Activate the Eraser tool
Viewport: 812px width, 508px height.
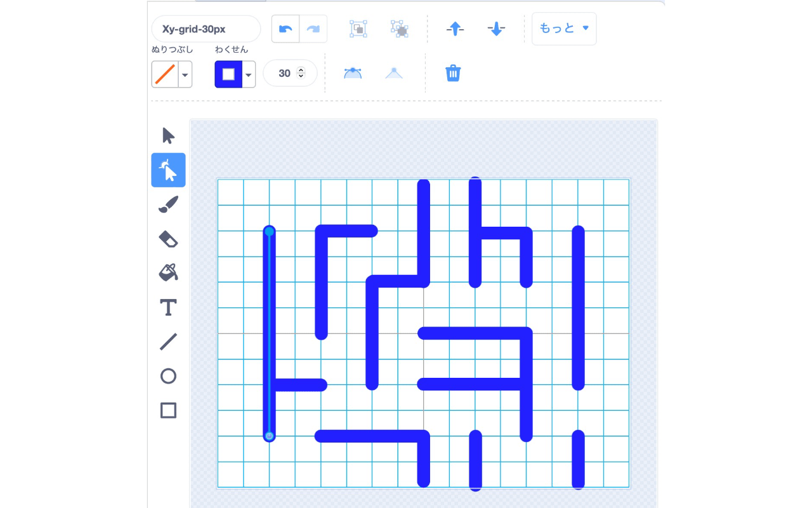(x=168, y=239)
